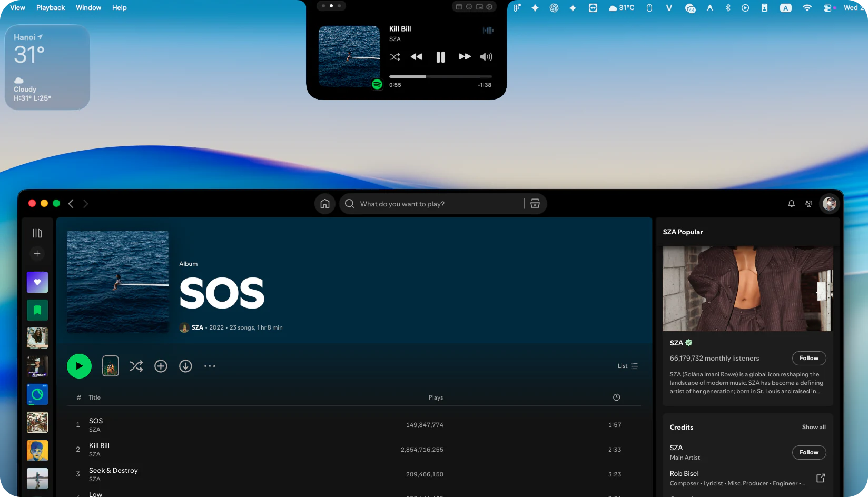Skip to next track in notch player

click(x=465, y=57)
